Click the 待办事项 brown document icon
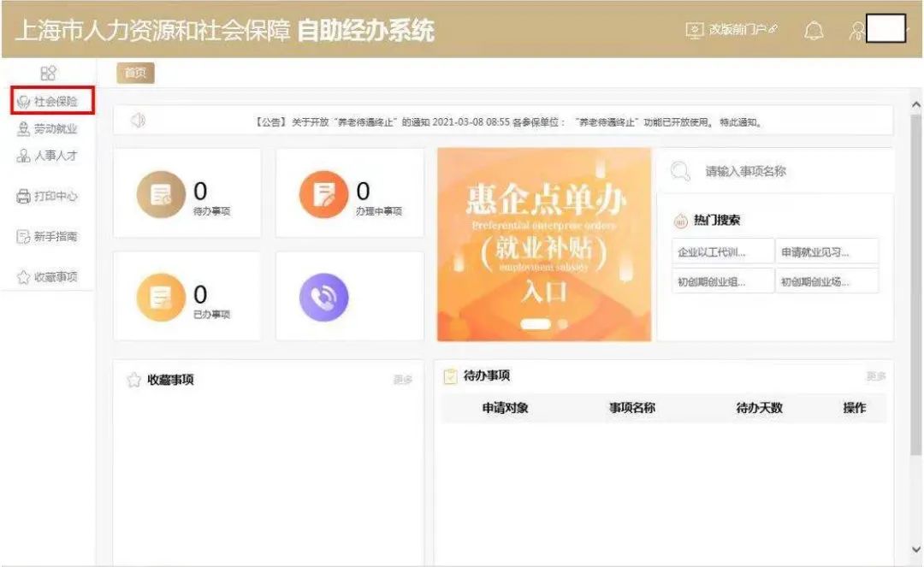 161,194
